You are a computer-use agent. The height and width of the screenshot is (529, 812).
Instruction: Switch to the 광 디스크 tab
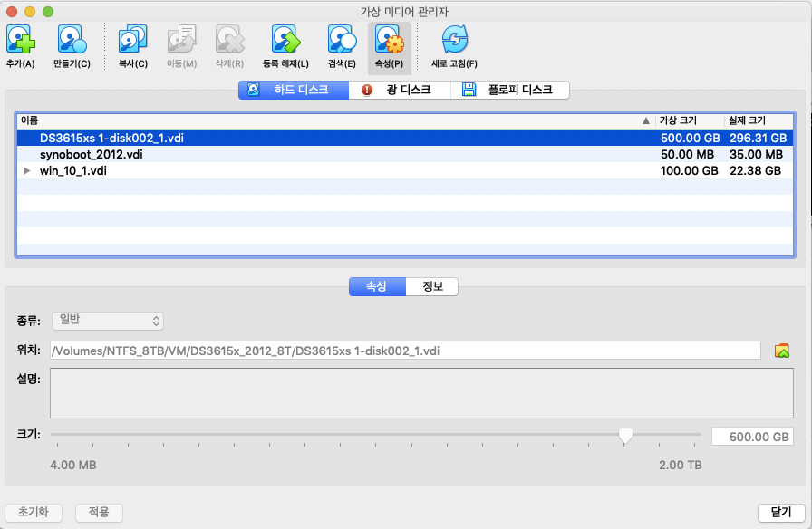[x=400, y=90]
